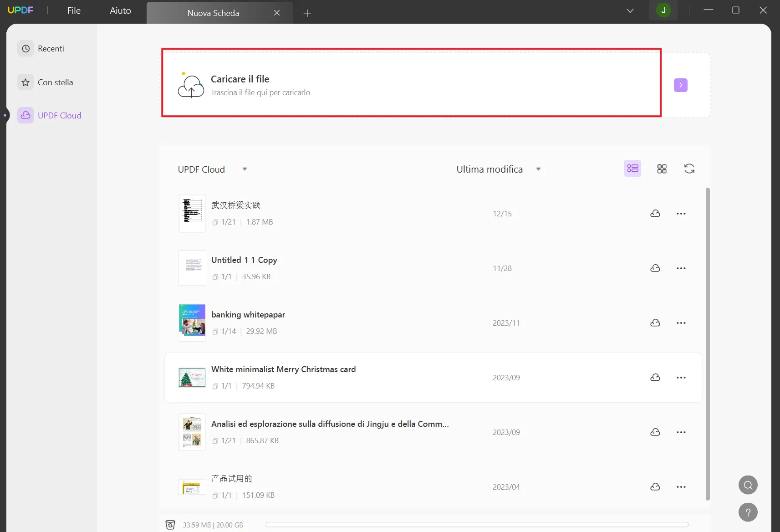Open the Ultima modifica sort dropdown
This screenshot has height=532, width=780.
538,169
